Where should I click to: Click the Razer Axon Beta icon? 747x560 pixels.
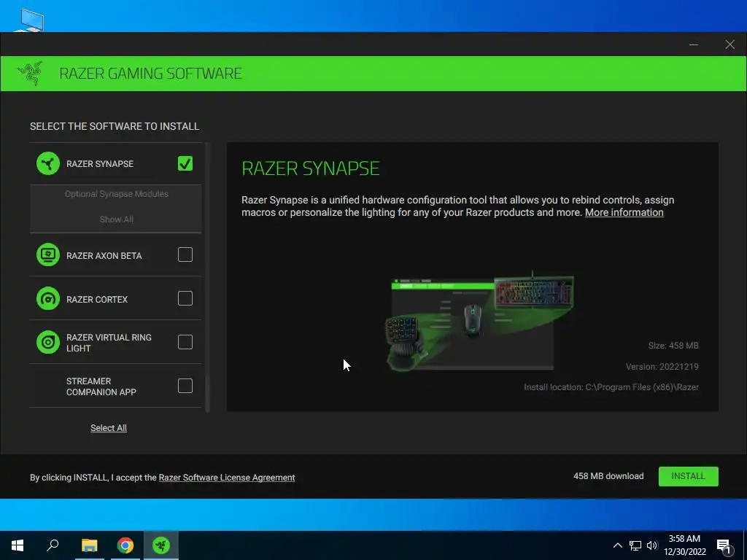coord(48,255)
